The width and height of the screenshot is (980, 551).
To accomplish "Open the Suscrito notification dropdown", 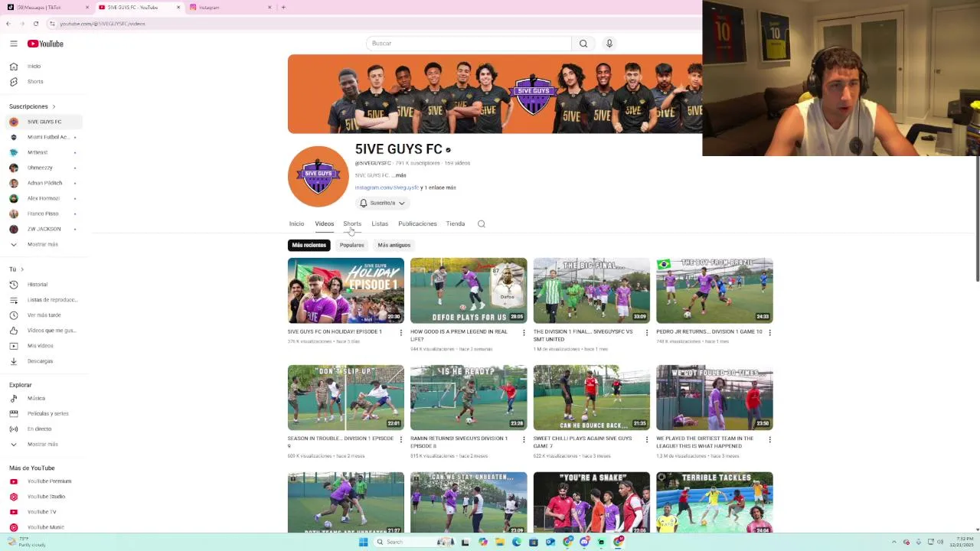I will pos(383,203).
